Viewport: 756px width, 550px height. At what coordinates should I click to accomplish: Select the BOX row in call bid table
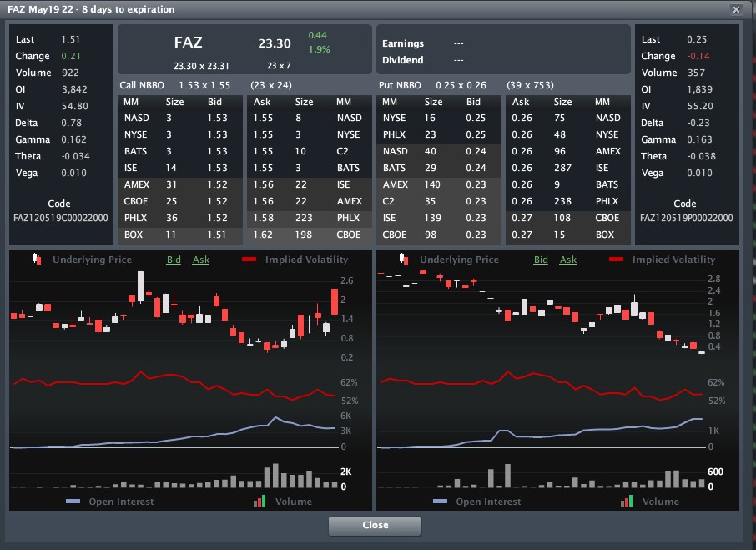click(x=179, y=235)
